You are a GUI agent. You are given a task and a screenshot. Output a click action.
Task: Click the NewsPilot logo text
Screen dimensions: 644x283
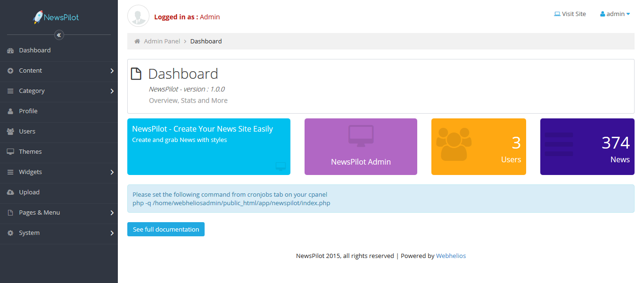coord(61,17)
